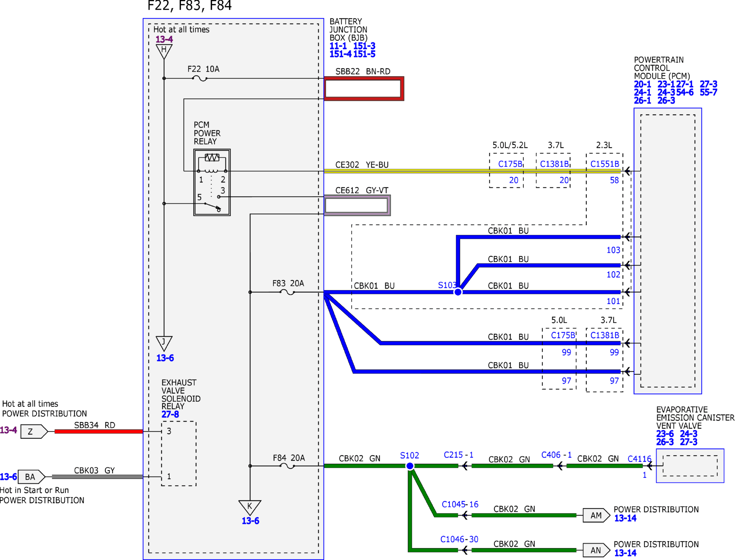Click the BA arrow connector
Image resolution: width=735 pixels, height=560 pixels.
tap(31, 477)
